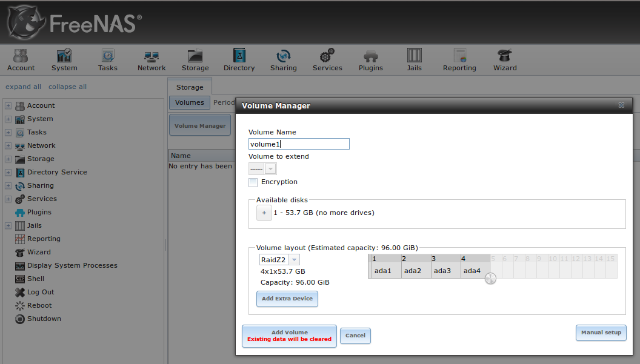Open Shell terminal icon in sidebar
Screen dimensions: 640x364
point(20,279)
